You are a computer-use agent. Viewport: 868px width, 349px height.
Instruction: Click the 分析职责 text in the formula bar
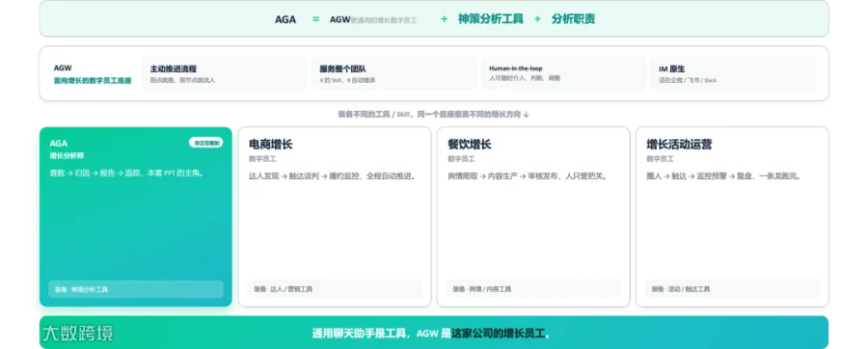coord(573,19)
